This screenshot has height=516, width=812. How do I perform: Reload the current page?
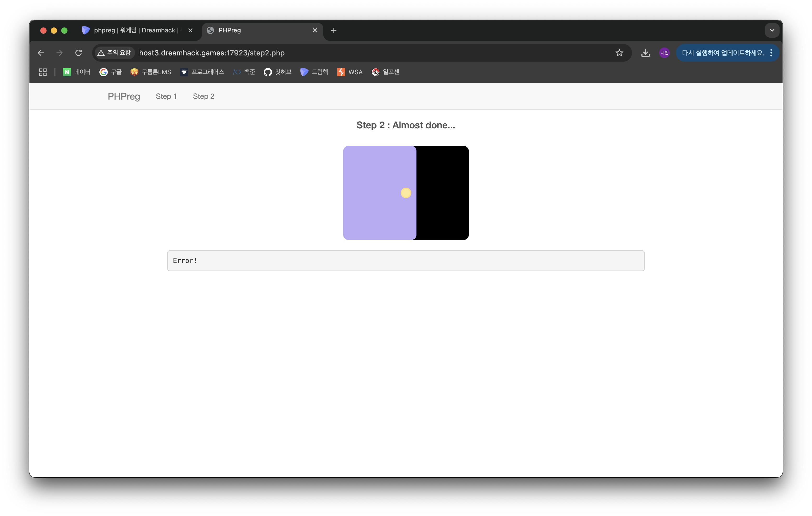tap(78, 53)
